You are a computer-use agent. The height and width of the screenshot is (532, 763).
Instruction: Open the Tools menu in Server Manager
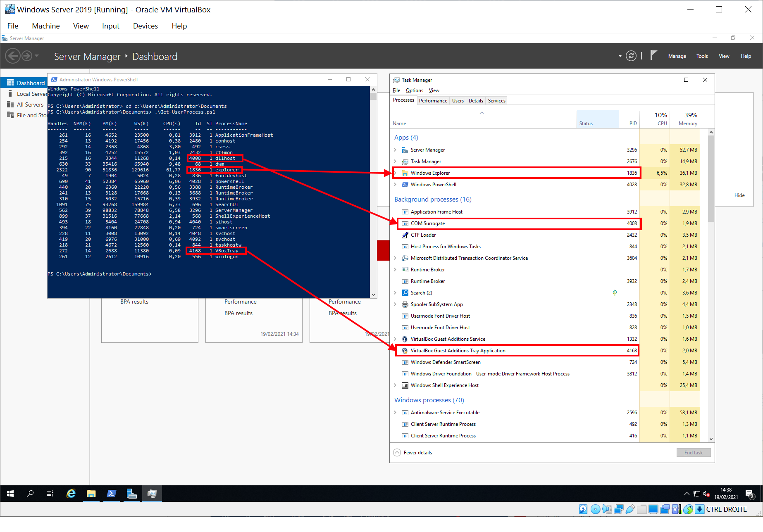click(x=702, y=56)
